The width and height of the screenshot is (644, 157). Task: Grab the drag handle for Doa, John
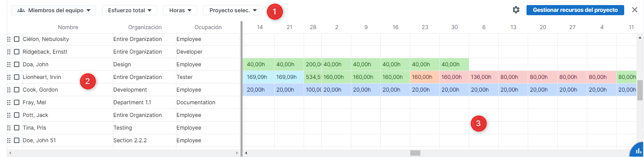coord(9,65)
